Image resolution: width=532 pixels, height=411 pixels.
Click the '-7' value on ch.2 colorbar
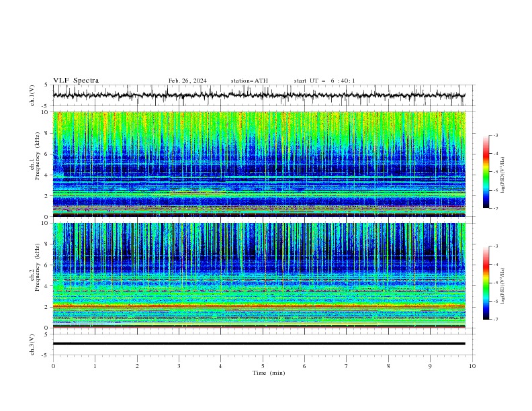[495, 320]
